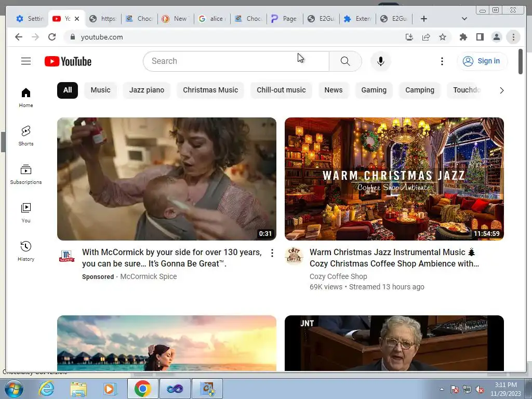Switch to the Settings browser tab
Screen dimensions: 532x399
(30, 19)
